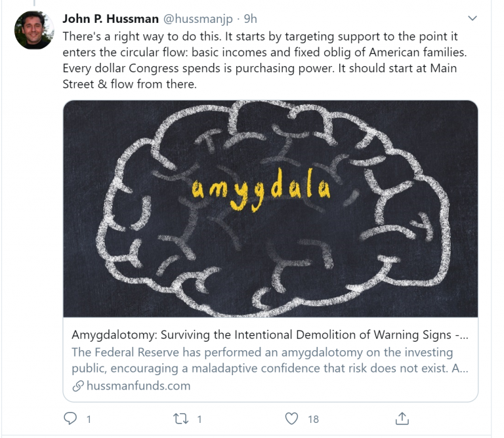Open the @hussmanjp handle link
The height and width of the screenshot is (438, 504).
[x=198, y=19]
